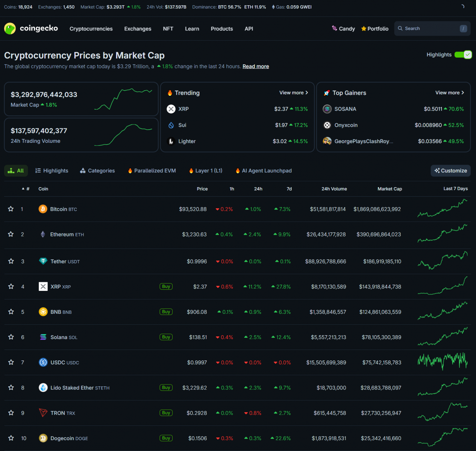Screen dimensions: 476x451
Task: Click the SOSANA icon in Top Gainers
Action: click(327, 109)
